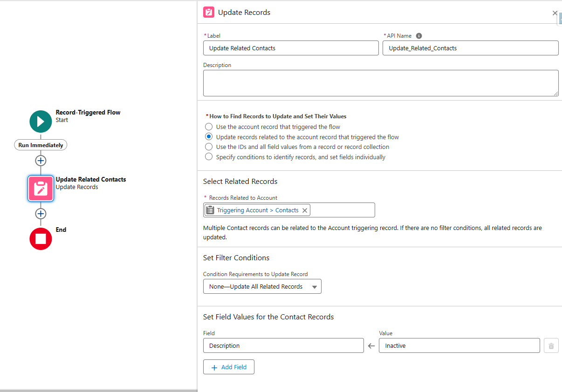Click the Start play icon on canvas
The width and height of the screenshot is (562, 392).
[41, 122]
